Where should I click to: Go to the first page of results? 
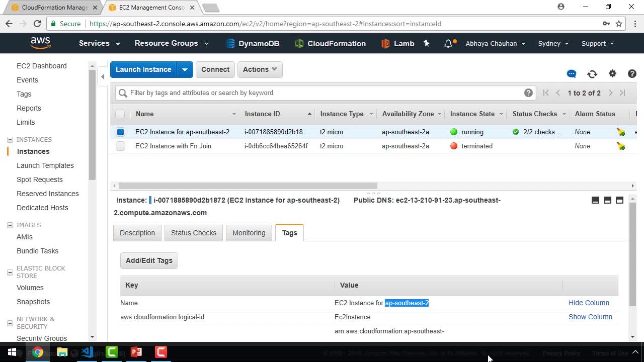[x=546, y=93]
